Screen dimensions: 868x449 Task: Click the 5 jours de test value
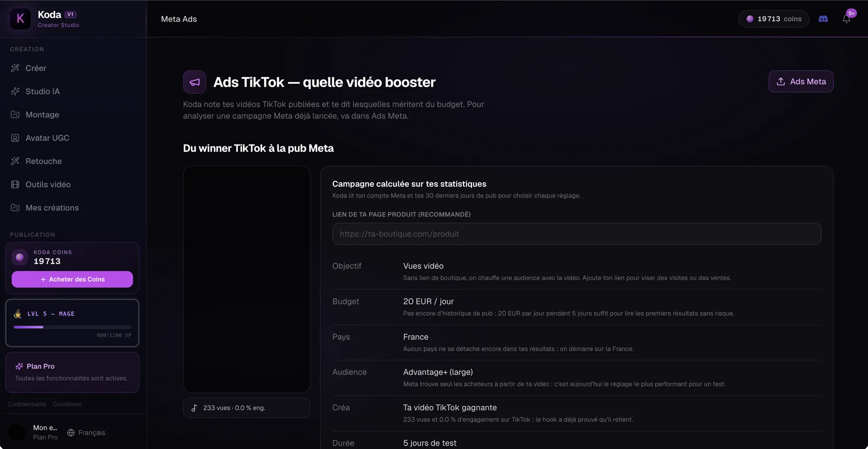click(430, 443)
